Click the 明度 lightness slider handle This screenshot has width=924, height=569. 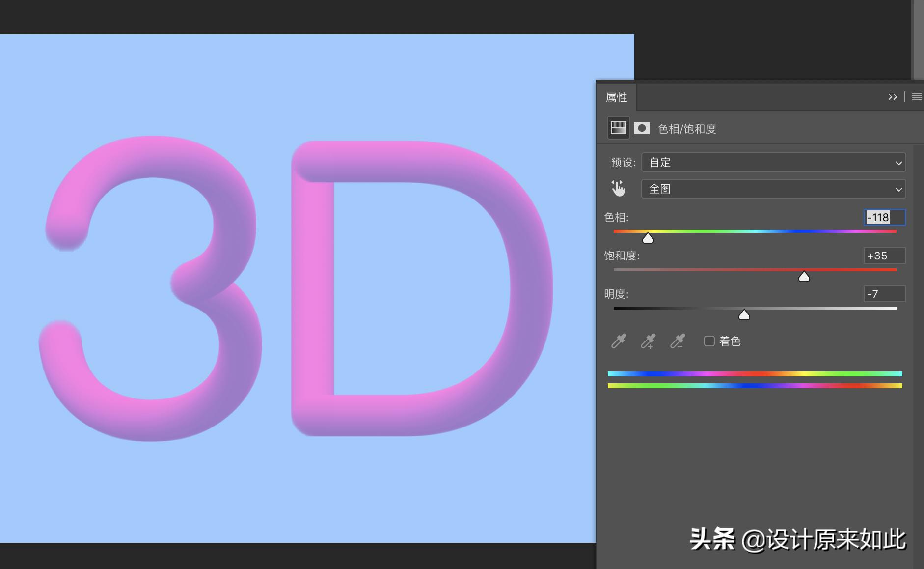[744, 315]
